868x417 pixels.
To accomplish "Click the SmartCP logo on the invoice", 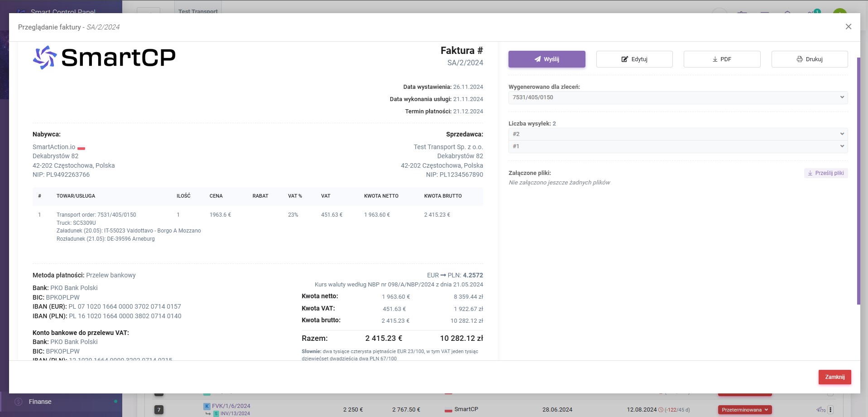I will point(104,58).
